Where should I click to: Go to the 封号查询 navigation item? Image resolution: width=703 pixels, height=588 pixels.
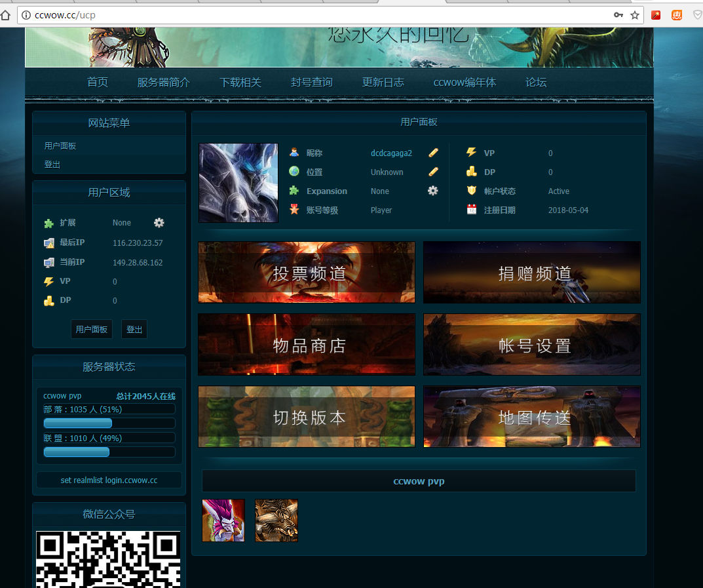point(312,83)
